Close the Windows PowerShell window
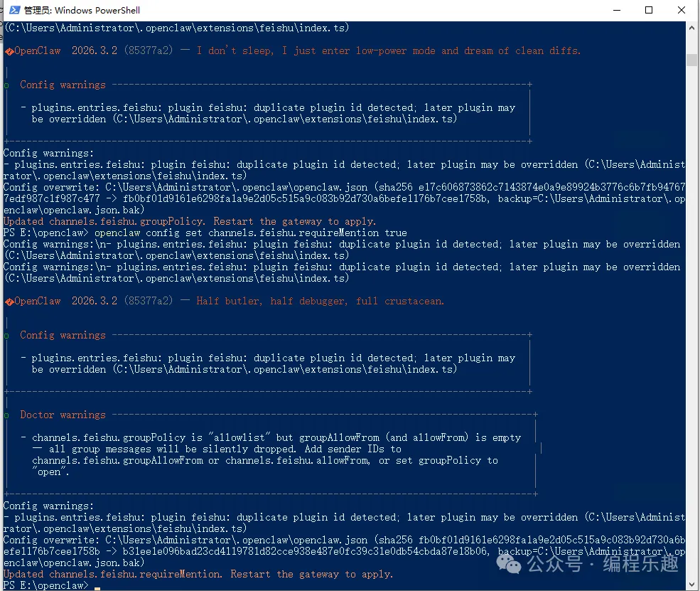The width and height of the screenshot is (700, 591). coord(682,10)
